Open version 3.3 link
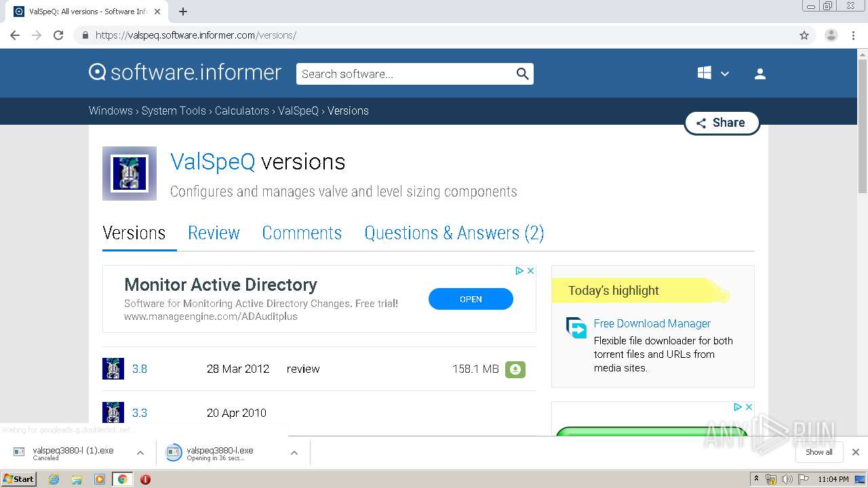Viewport: 868px width, 488px height. 140,413
